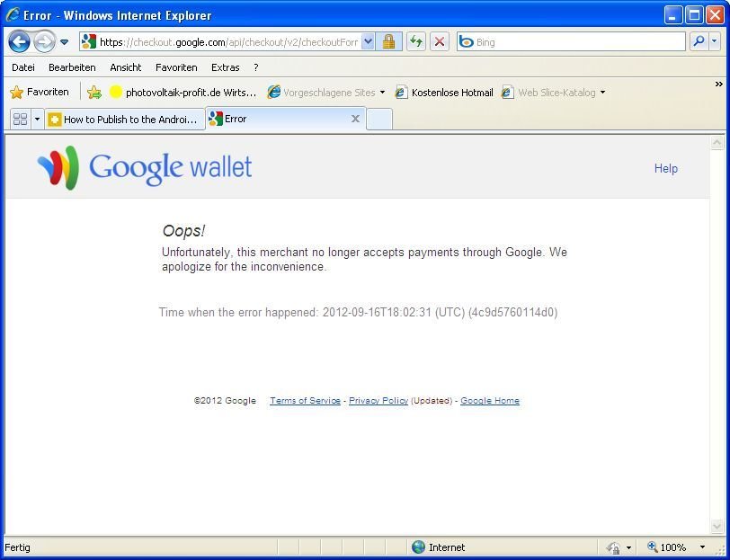Click the Internet zone globe in status bar

tap(419, 547)
